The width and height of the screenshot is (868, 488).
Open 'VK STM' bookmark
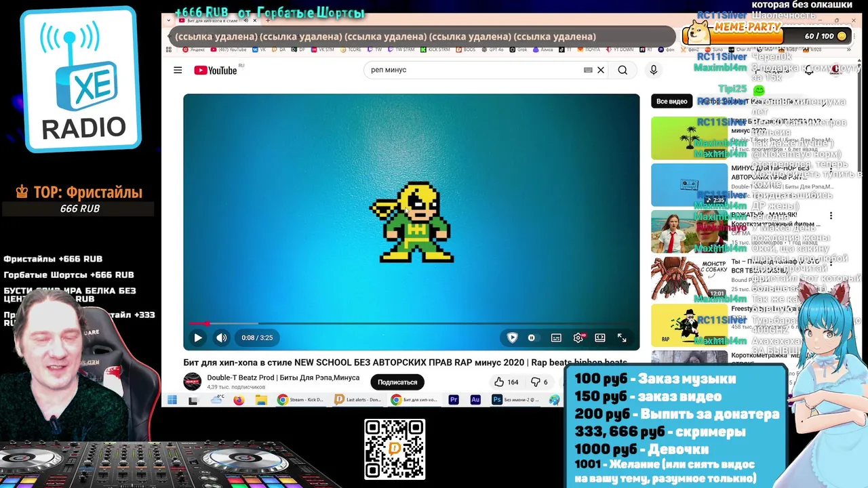click(x=323, y=49)
